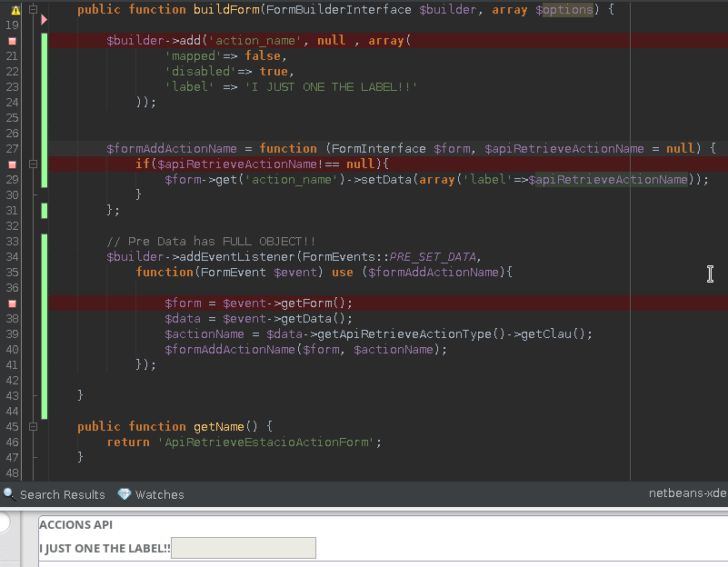Click the Search Results magnifier icon
The width and height of the screenshot is (728, 567).
click(9, 494)
